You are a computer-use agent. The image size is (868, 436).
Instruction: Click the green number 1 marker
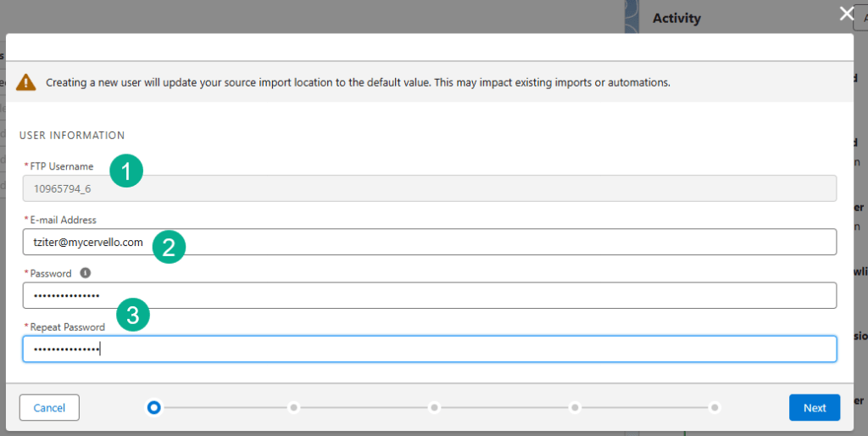[126, 172]
